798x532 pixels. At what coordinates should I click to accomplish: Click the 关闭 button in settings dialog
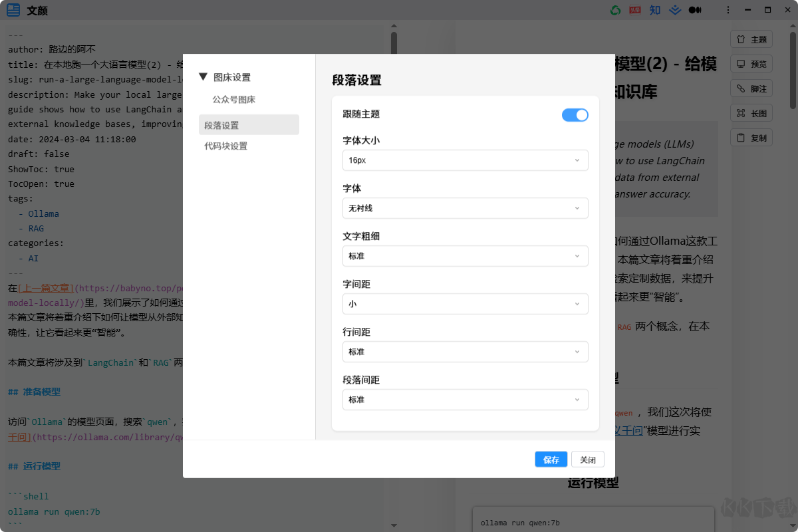click(588, 460)
